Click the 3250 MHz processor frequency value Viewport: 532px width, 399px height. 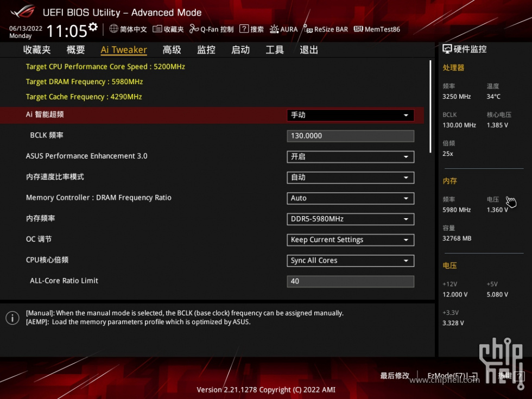(457, 97)
